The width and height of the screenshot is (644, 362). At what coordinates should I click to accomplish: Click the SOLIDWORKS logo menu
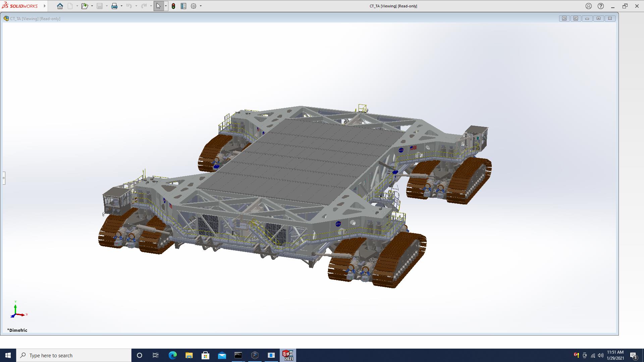pyautogui.click(x=20, y=6)
